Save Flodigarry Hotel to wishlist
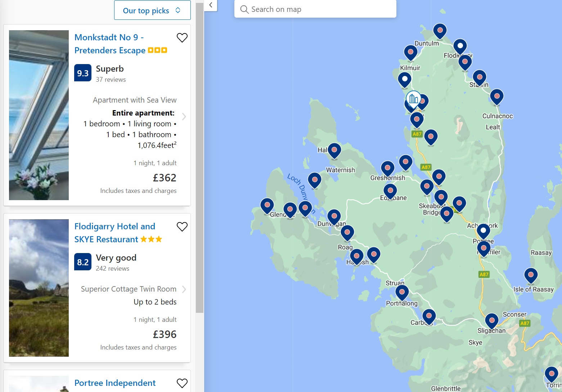562x392 pixels. pyautogui.click(x=182, y=227)
